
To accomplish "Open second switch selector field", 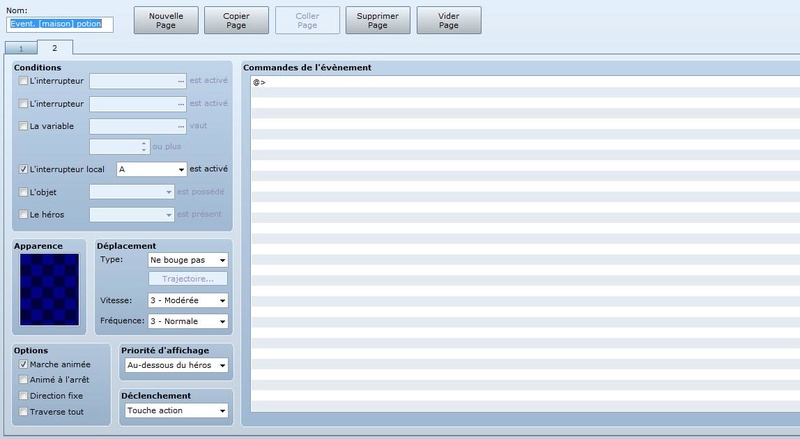I will point(138,104).
